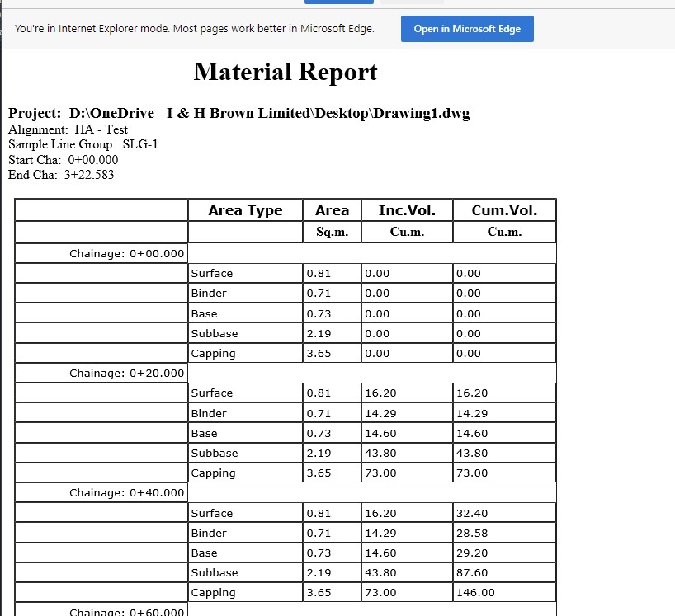The image size is (675, 616).
Task: Click Cum.Vol. 43.80 at Chainage 0+20.000
Action: click(472, 453)
